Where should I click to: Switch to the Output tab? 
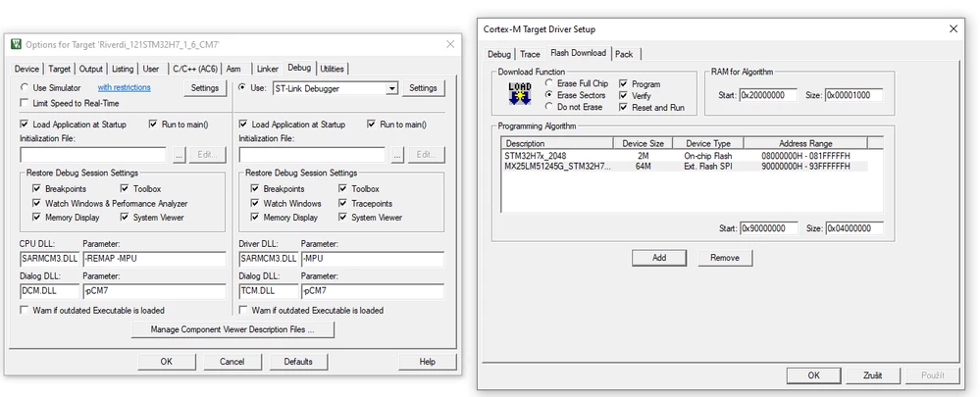coord(91,69)
